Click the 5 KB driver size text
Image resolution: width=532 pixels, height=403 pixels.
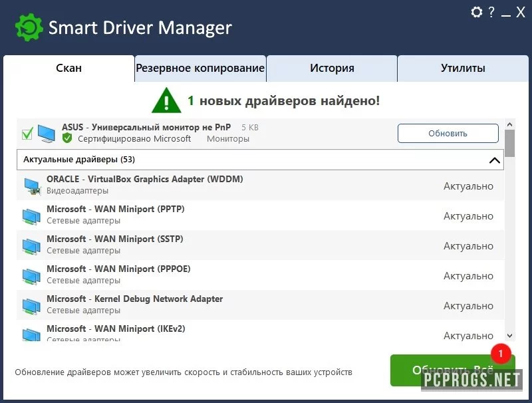[250, 128]
